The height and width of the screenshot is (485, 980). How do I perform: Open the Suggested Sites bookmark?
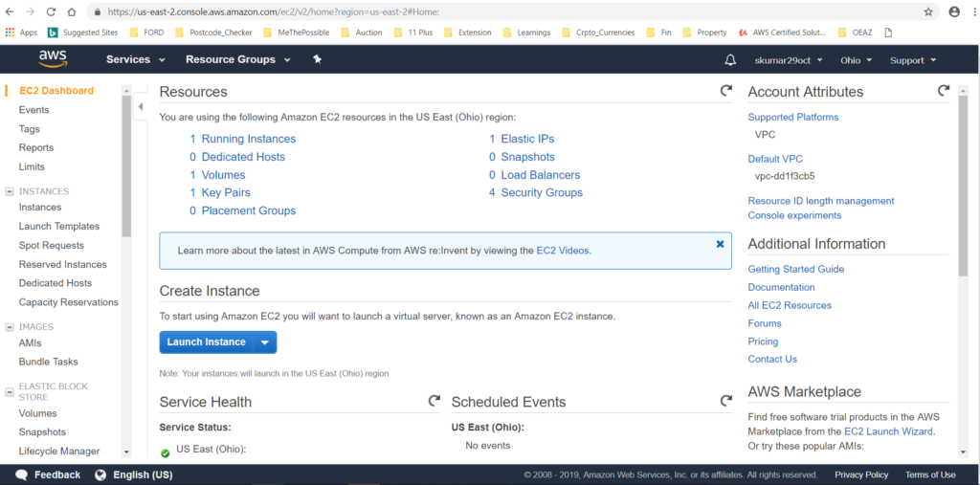point(82,33)
